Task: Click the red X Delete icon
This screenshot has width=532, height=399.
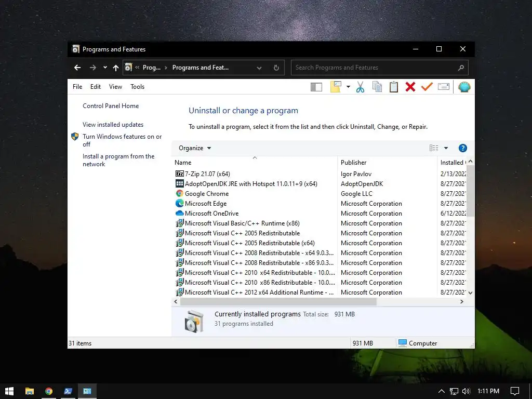Action: click(x=410, y=87)
